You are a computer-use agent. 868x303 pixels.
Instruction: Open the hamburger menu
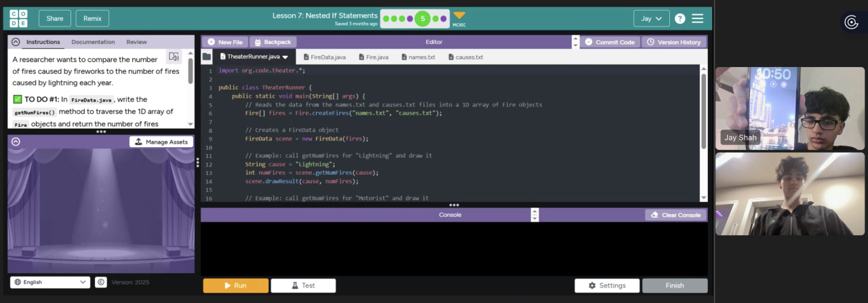pos(697,18)
